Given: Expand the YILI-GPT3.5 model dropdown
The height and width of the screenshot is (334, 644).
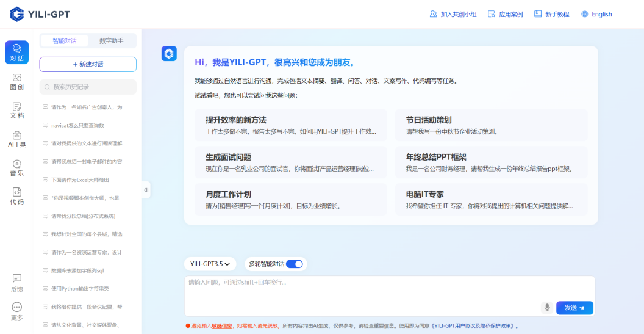Looking at the screenshot, I should click(210, 264).
